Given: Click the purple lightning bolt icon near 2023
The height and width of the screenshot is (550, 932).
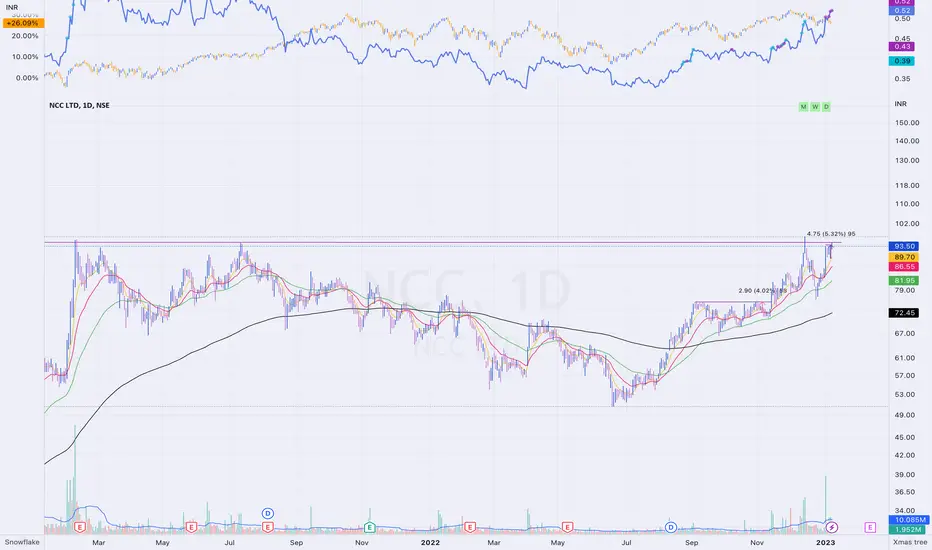Looking at the screenshot, I should (x=832, y=527).
